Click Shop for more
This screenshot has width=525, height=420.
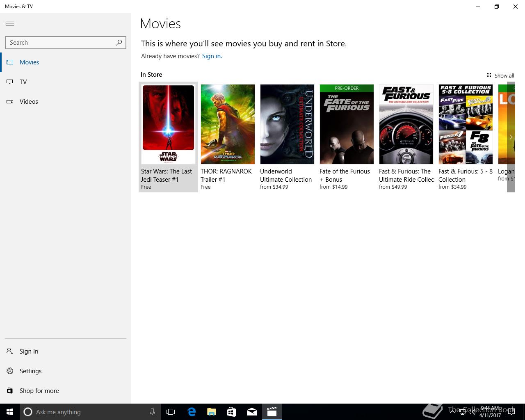(x=66, y=391)
